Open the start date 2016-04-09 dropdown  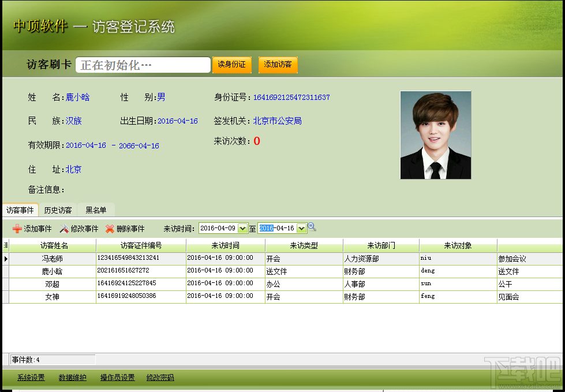(x=243, y=228)
